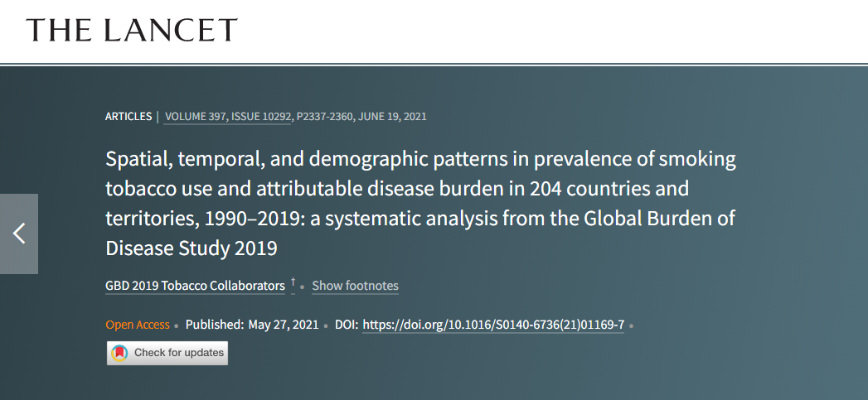Viewport: 868px width, 400px height.
Task: Click the orange Open Access label
Action: (138, 325)
